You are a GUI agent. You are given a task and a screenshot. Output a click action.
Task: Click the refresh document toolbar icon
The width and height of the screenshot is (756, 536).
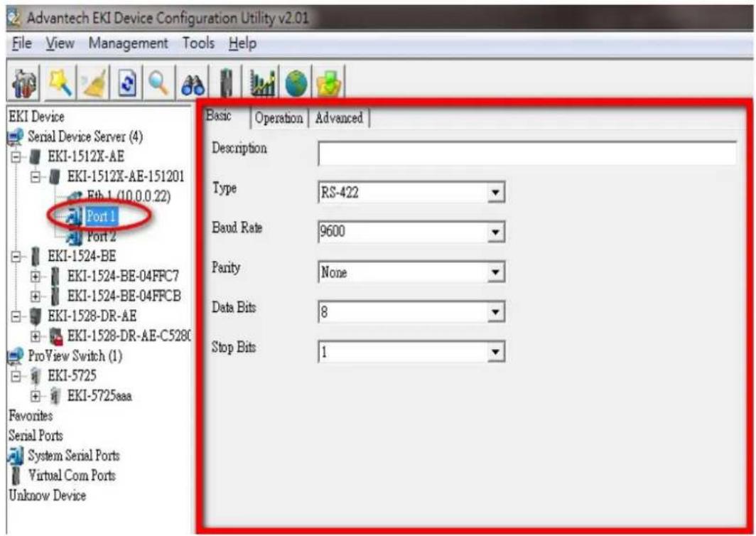pos(127,83)
